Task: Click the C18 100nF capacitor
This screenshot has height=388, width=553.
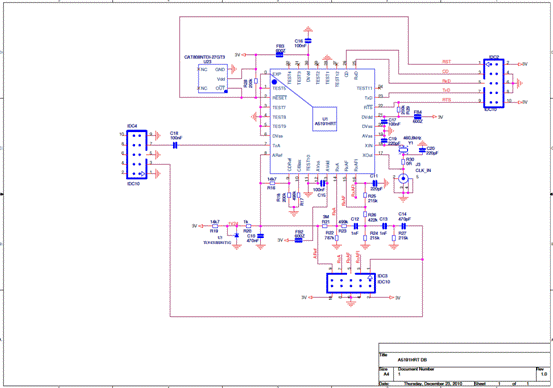Action: click(175, 145)
